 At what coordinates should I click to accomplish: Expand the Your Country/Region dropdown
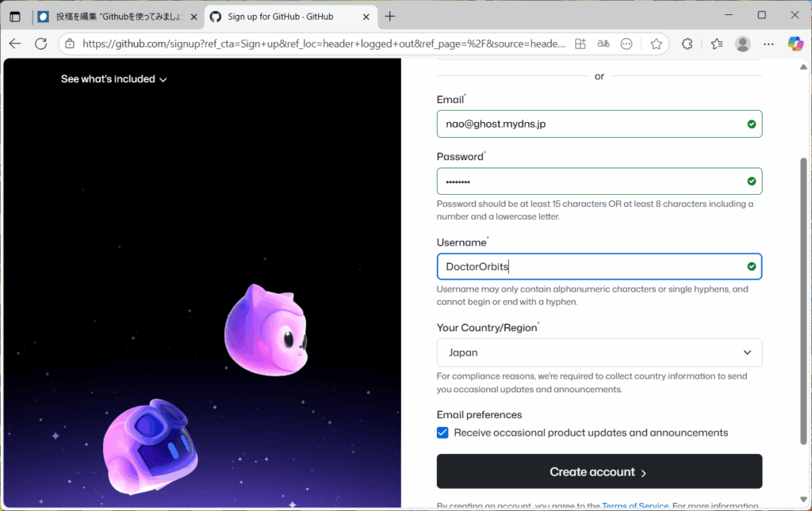point(599,353)
